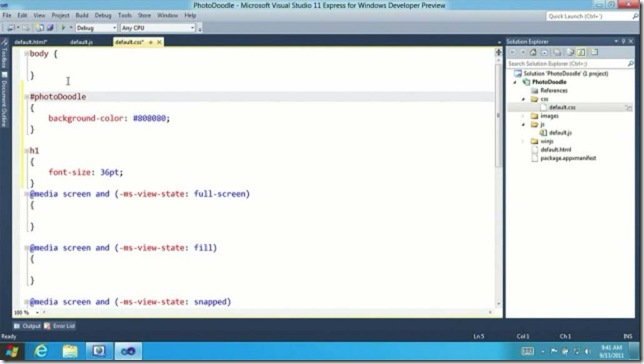Pin the default.css tab
This screenshot has height=364, width=644.
pos(151,42)
